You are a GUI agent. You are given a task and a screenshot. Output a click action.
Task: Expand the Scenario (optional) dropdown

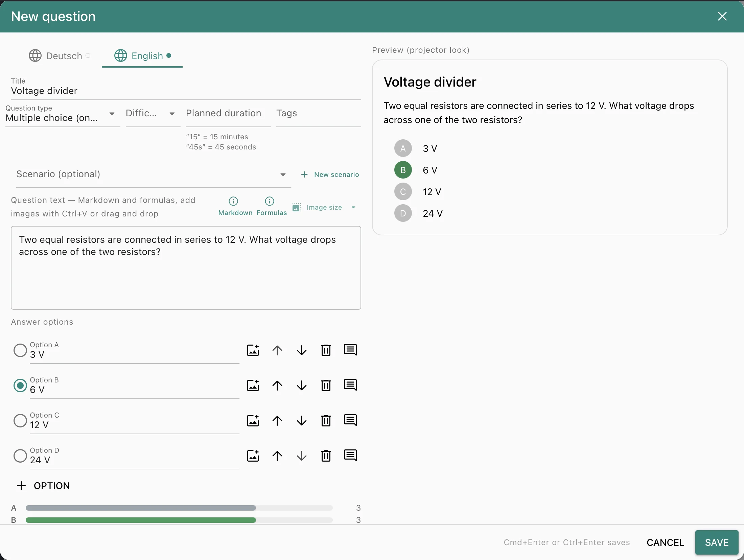click(154, 174)
